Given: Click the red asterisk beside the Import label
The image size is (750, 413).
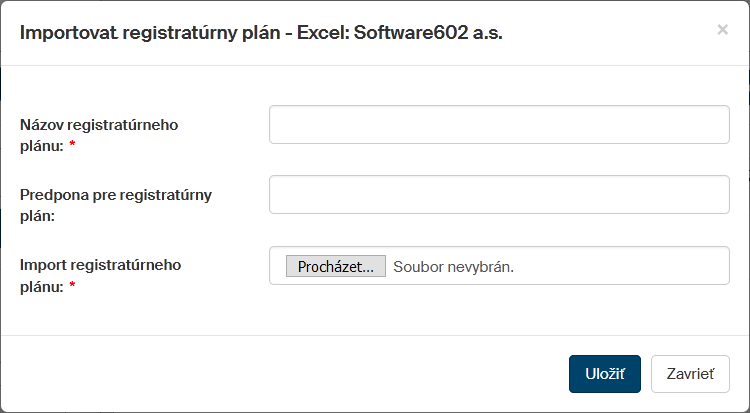Looking at the screenshot, I should tap(73, 287).
